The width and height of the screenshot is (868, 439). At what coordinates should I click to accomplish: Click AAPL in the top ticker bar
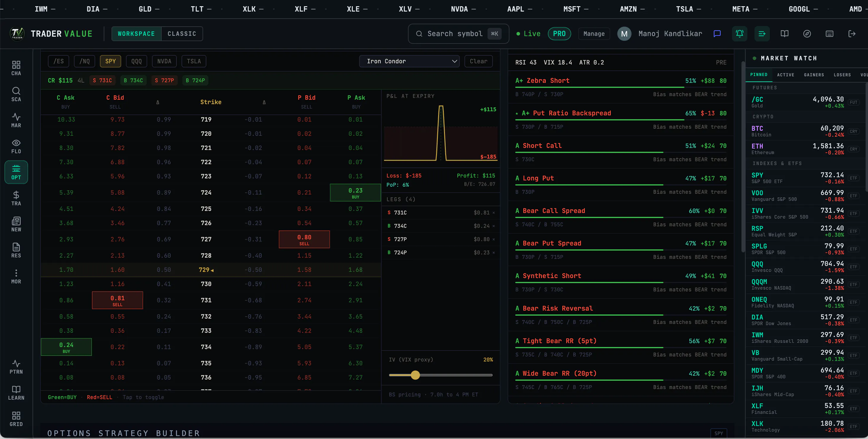tap(516, 9)
